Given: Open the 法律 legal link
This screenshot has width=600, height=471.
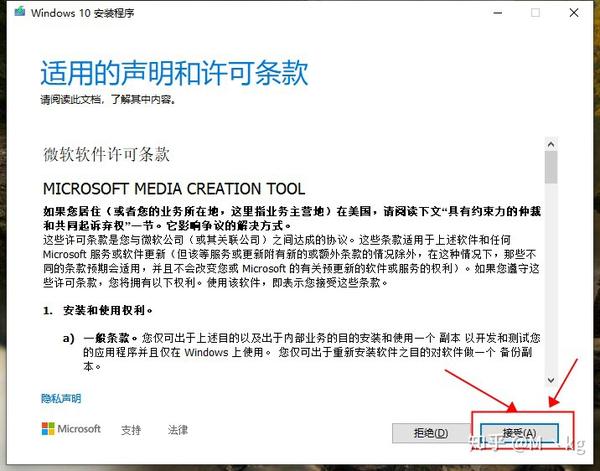Looking at the screenshot, I should (178, 430).
